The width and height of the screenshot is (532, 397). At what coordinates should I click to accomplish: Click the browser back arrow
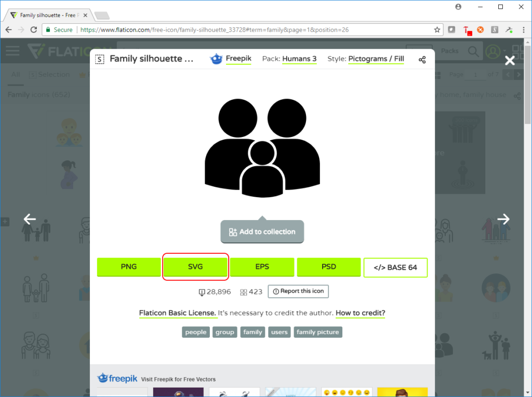click(8, 30)
